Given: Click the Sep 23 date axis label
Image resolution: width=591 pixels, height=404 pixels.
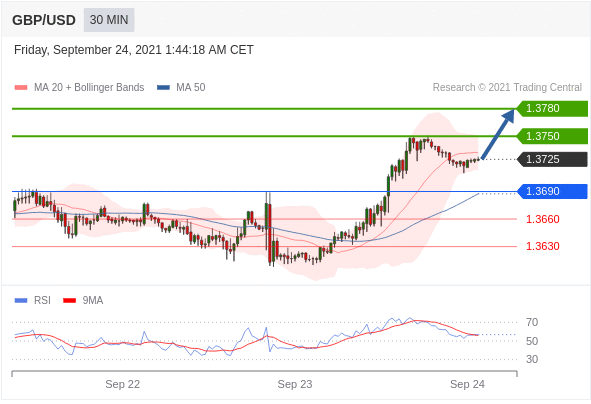Looking at the screenshot, I should [295, 384].
